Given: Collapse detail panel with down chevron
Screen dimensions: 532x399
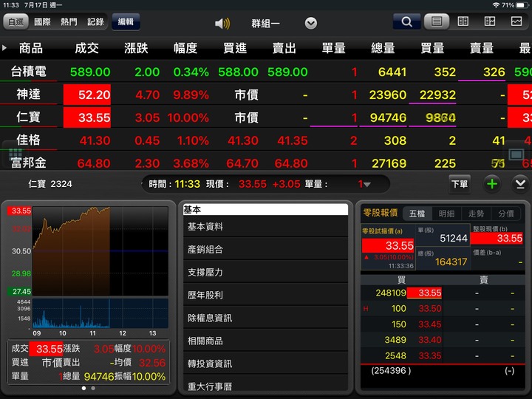Looking at the screenshot, I should tap(520, 184).
